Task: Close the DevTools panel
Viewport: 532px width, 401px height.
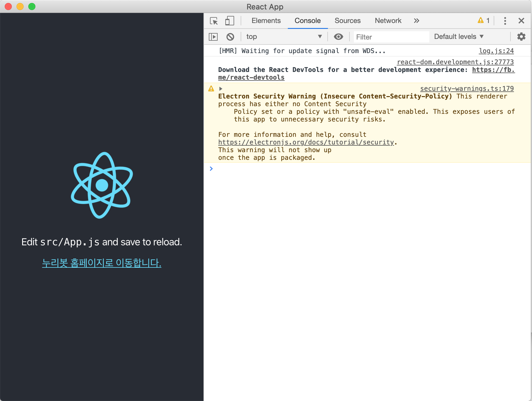Action: pyautogui.click(x=521, y=21)
